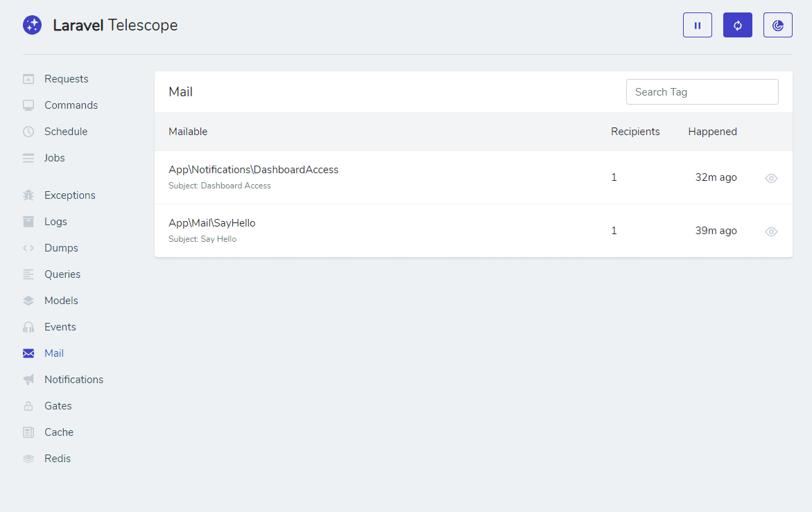Select the Redis stack icon

[x=28, y=458]
